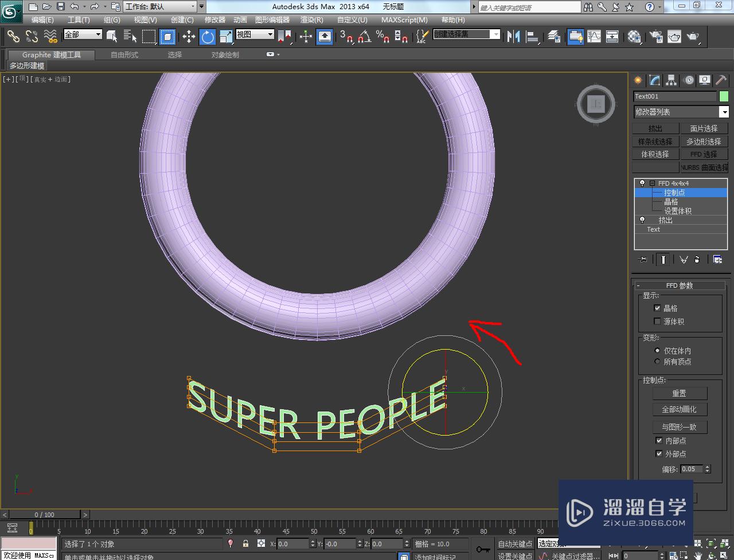Screen dimensions: 734x560
Task: Click the 重置 reset control points button
Action: (x=680, y=394)
